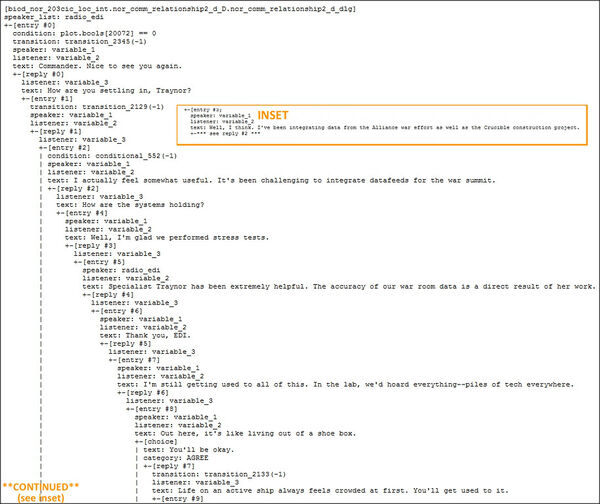Click the '*** see reply #2 ***' inset line
This screenshot has height=504, width=600.
pyautogui.click(x=225, y=133)
